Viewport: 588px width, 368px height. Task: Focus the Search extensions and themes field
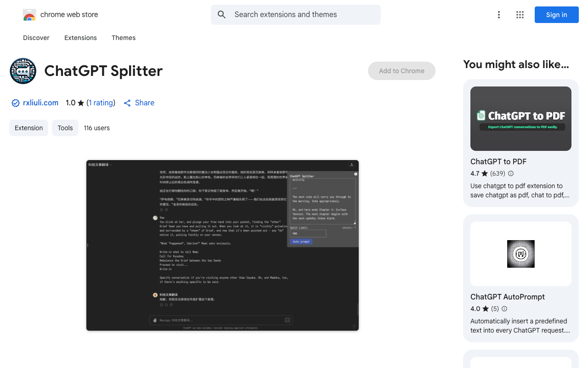coord(296,15)
